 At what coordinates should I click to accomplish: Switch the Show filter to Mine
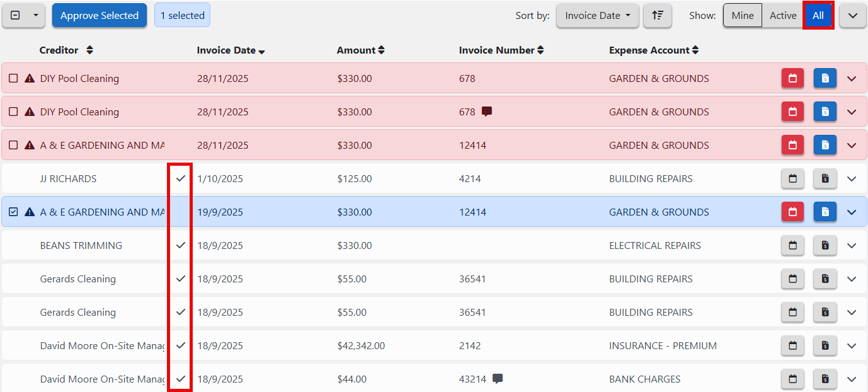coord(742,16)
